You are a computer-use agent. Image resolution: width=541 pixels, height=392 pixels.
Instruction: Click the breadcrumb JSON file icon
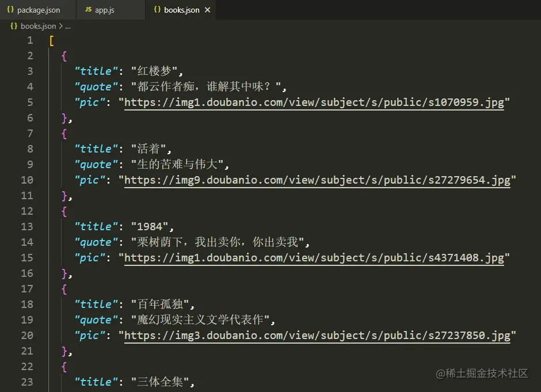[x=14, y=26]
